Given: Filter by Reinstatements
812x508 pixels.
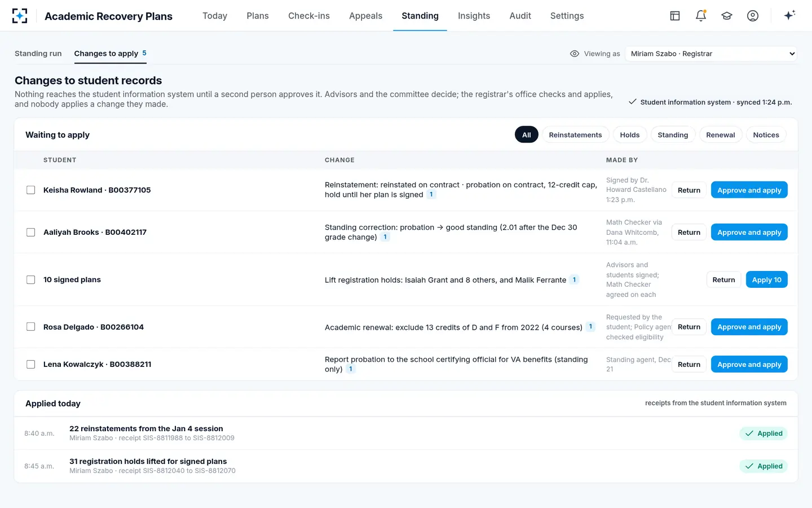Looking at the screenshot, I should coord(575,135).
